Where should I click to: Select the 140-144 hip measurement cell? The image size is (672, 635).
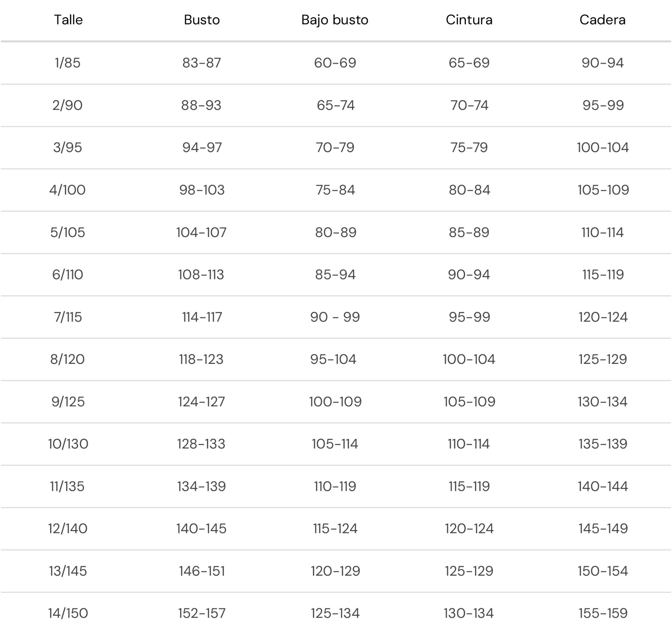[603, 486]
